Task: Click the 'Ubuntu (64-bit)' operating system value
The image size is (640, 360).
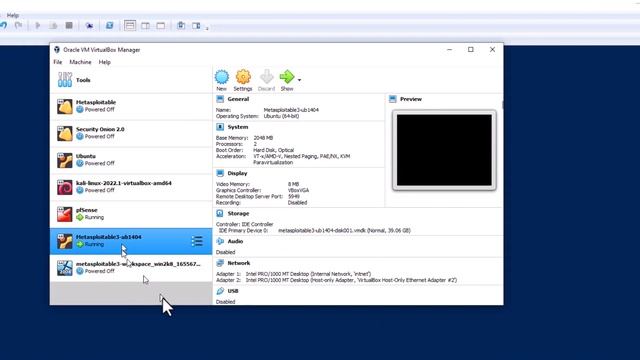Action: pyautogui.click(x=281, y=116)
